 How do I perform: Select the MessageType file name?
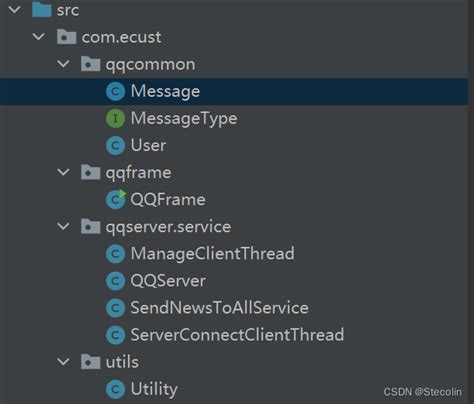pyautogui.click(x=184, y=119)
